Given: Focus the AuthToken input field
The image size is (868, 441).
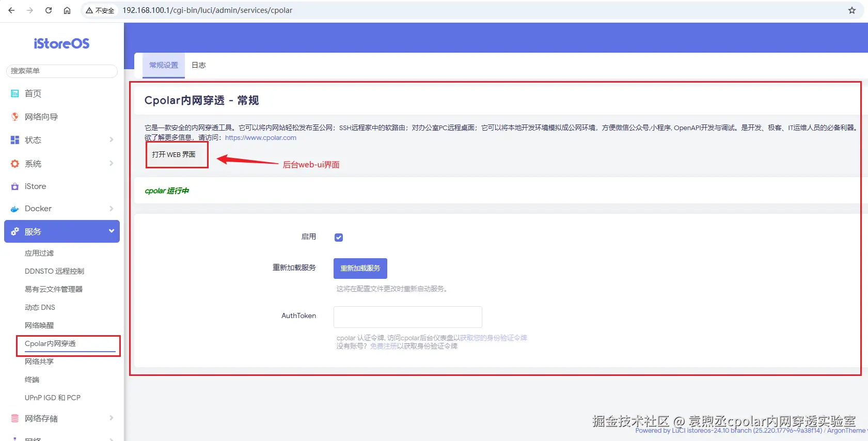Looking at the screenshot, I should 408,317.
